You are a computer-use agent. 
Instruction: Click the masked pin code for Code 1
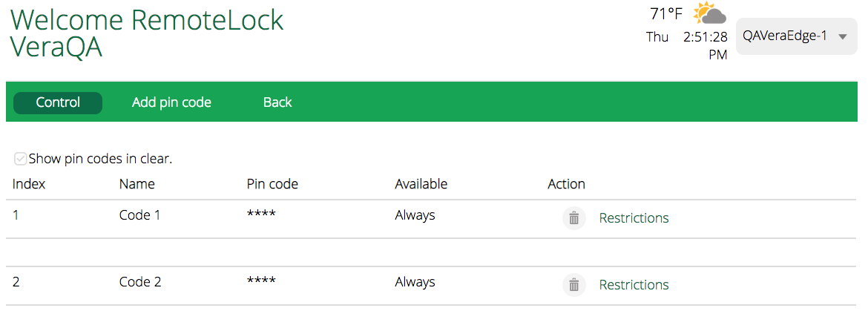(x=261, y=216)
